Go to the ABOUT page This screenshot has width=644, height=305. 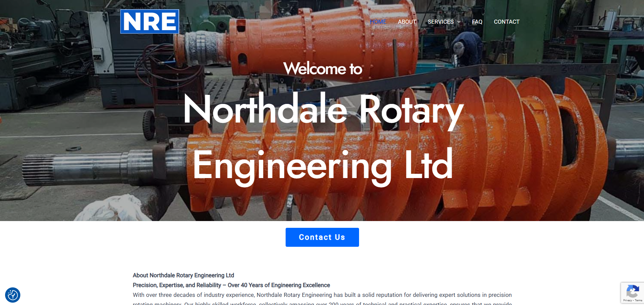point(407,22)
